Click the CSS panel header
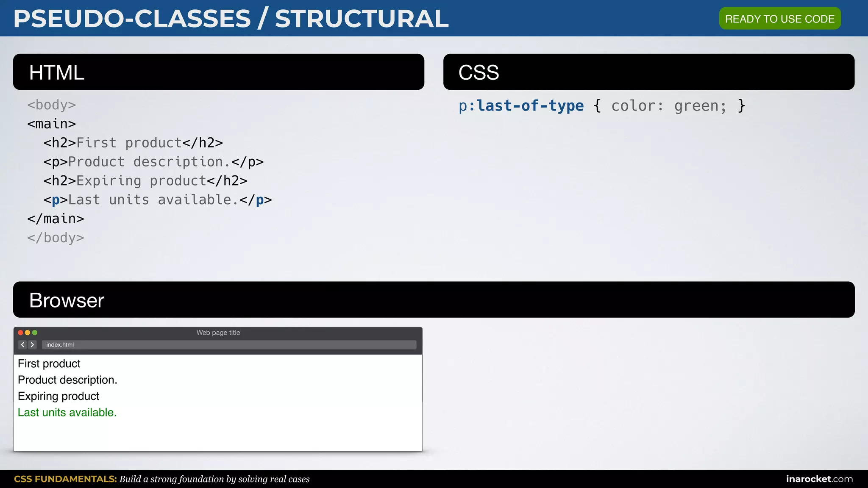Screen dimensions: 868x488 (x=648, y=72)
